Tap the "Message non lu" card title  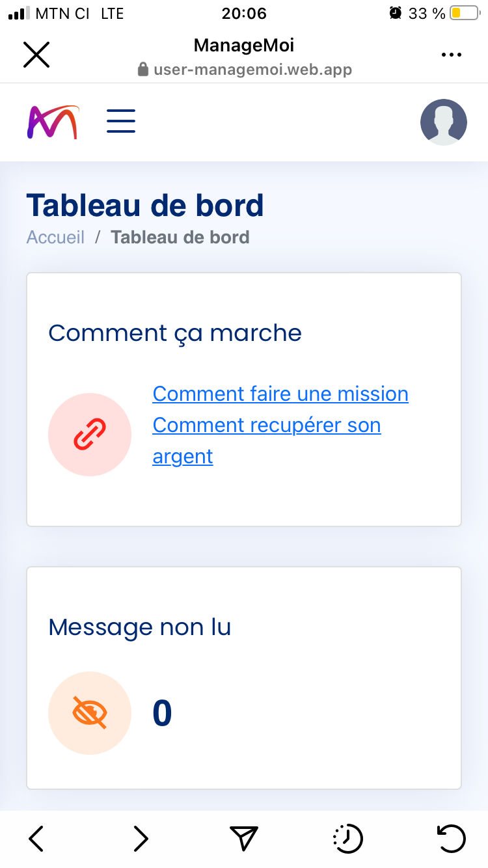click(140, 627)
